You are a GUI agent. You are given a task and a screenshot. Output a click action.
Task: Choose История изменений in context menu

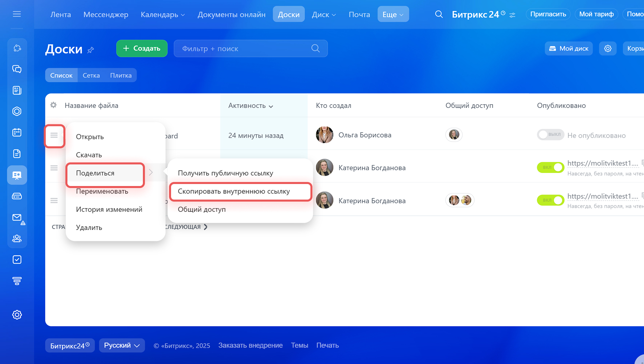[109, 209]
